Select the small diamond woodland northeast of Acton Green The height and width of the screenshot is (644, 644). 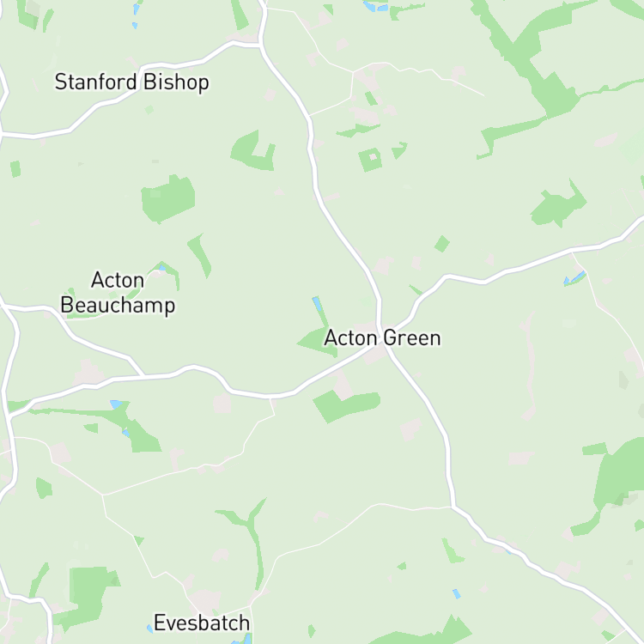pyautogui.click(x=442, y=244)
